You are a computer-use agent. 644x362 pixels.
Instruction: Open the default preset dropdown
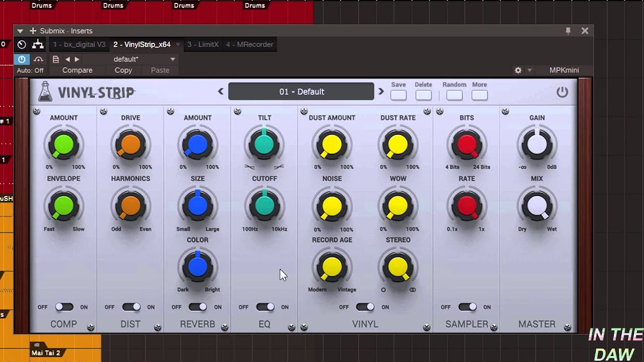coord(173,59)
